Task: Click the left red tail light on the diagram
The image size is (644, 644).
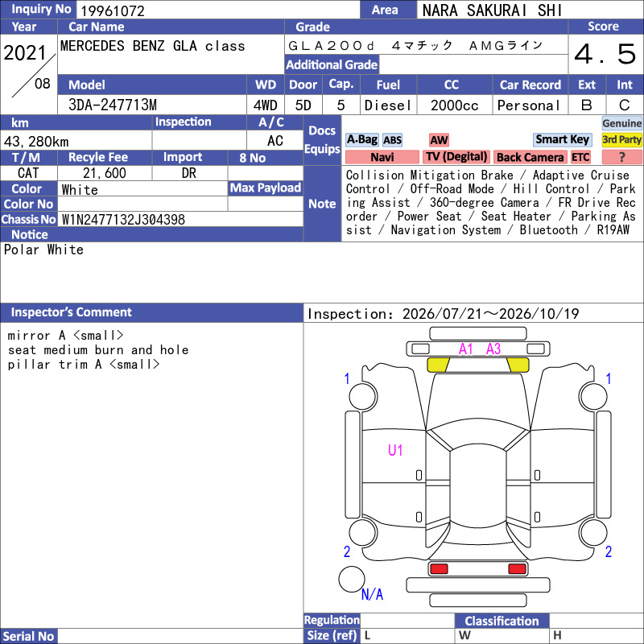Action: point(439,568)
